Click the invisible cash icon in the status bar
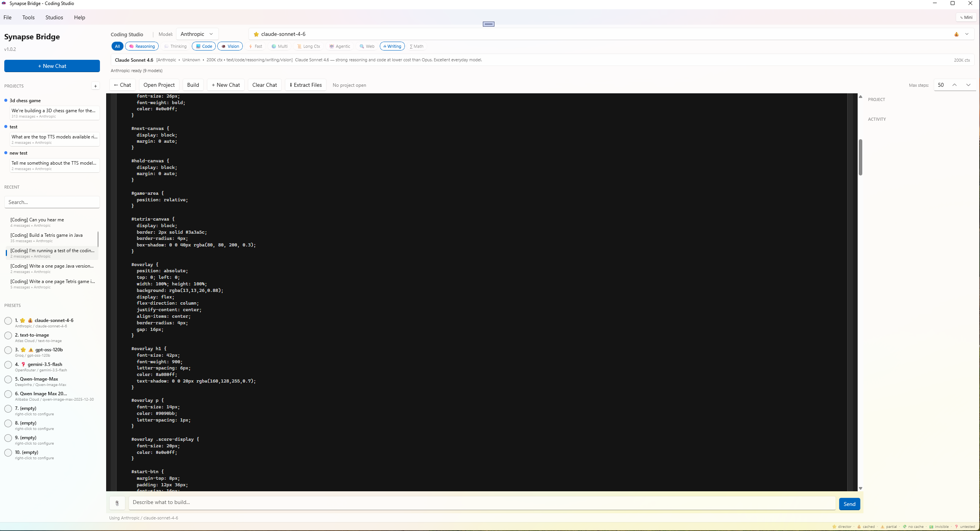The image size is (980, 531). tap(931, 527)
